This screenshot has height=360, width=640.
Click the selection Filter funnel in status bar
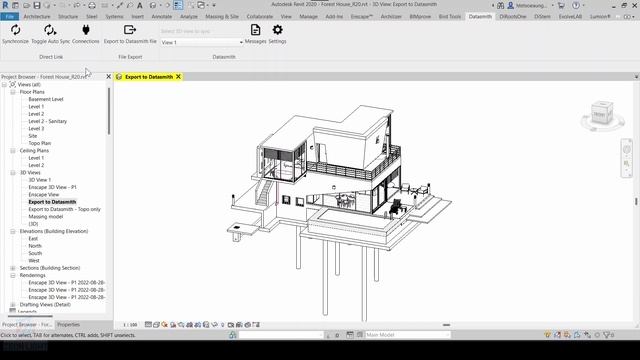point(606,335)
